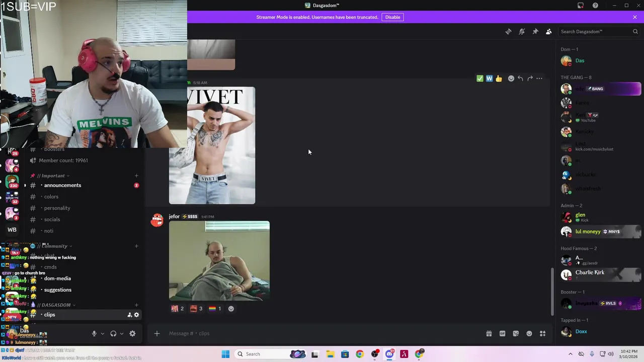Dismiss the Streamer Mode banner

click(635, 17)
